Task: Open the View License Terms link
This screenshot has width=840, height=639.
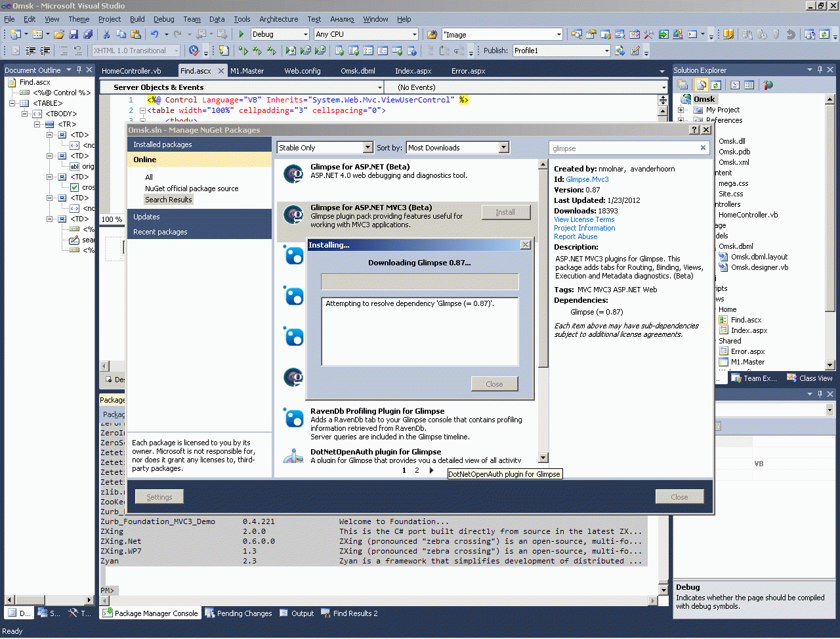Action: pos(584,219)
